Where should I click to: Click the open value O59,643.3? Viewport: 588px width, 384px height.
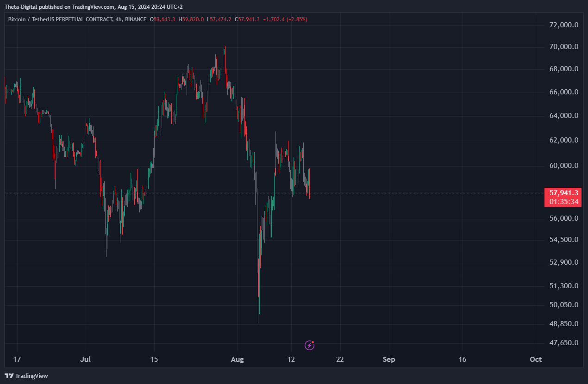[162, 19]
